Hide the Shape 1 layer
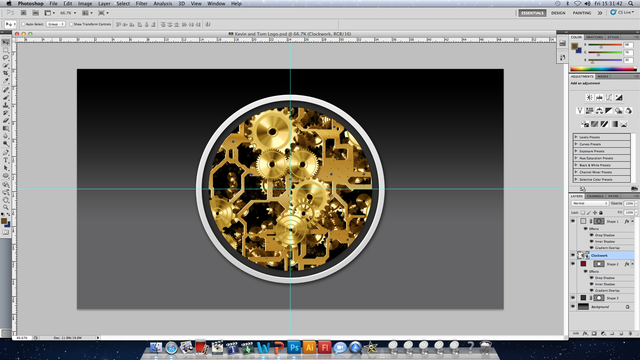The width and height of the screenshot is (640, 360). click(573, 221)
